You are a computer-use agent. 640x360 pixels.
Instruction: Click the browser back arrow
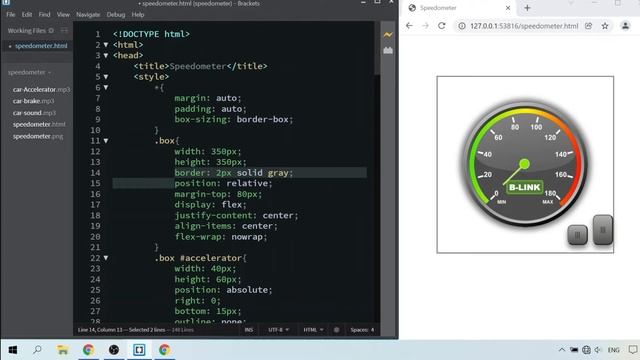(x=409, y=26)
